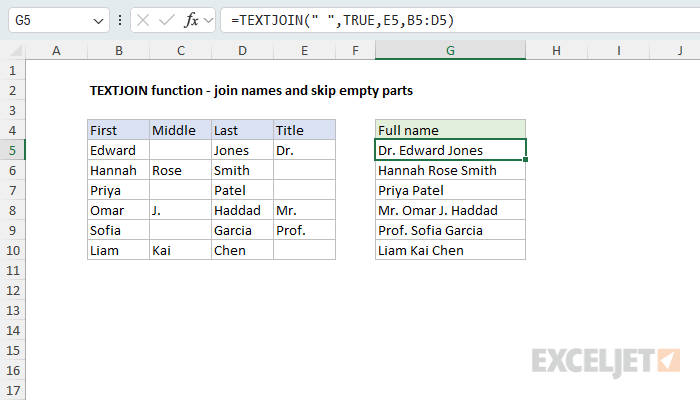Viewport: 700px width, 400px height.
Task: Select column A header
Action: [x=56, y=50]
